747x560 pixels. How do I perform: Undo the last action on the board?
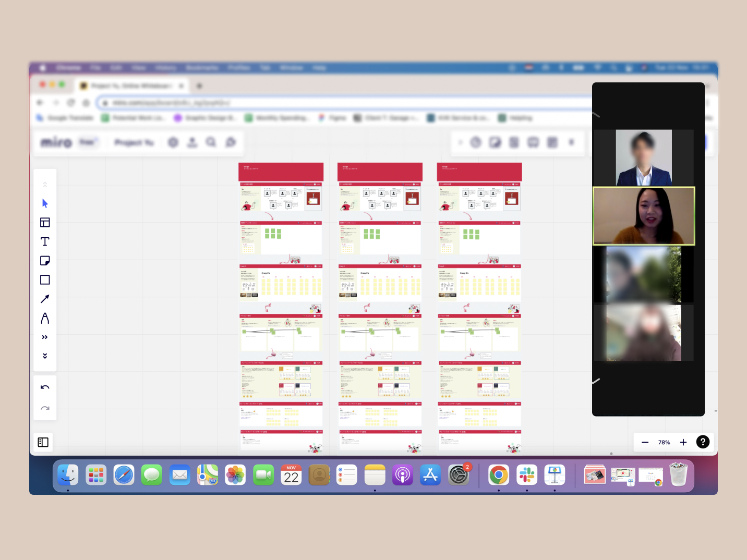(45, 387)
